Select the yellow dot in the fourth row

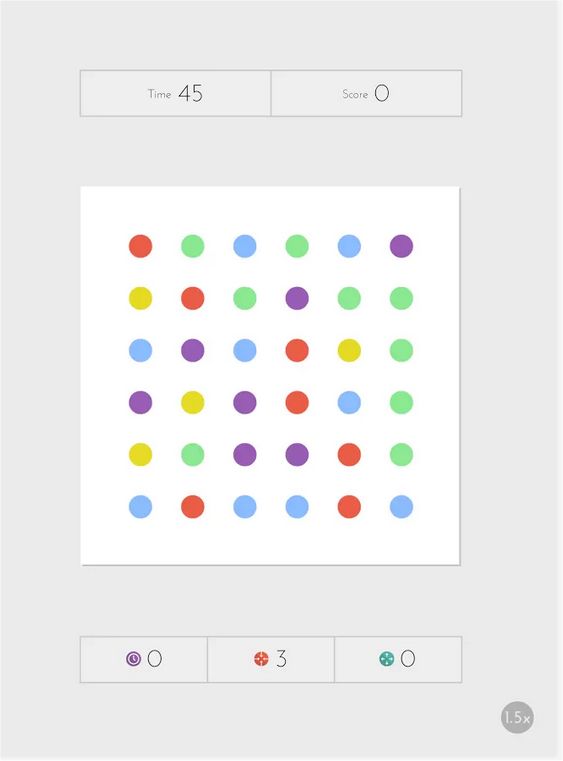pyautogui.click(x=193, y=402)
